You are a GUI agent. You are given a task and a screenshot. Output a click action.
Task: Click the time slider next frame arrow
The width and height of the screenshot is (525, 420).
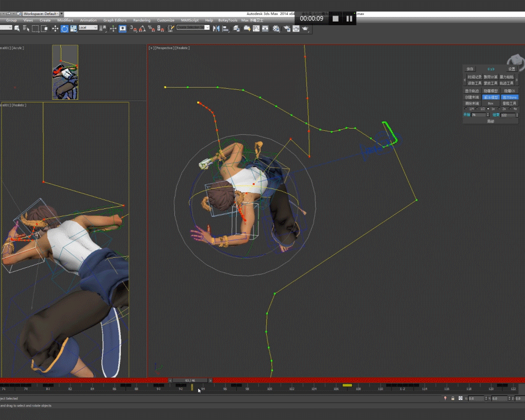click(211, 381)
